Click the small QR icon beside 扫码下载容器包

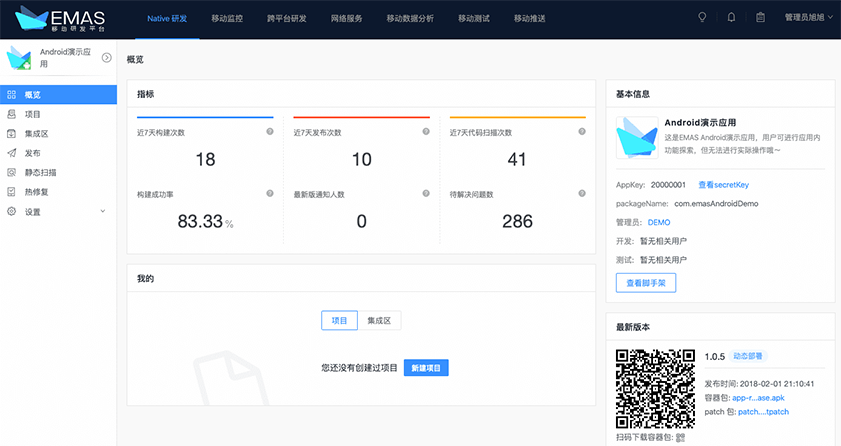coord(680,437)
